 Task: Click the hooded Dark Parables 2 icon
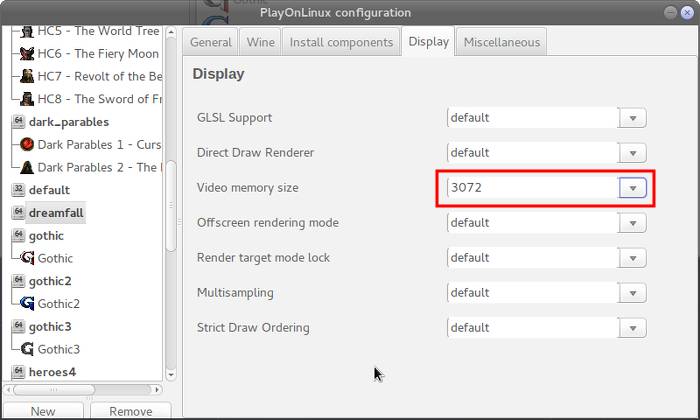[x=27, y=167]
